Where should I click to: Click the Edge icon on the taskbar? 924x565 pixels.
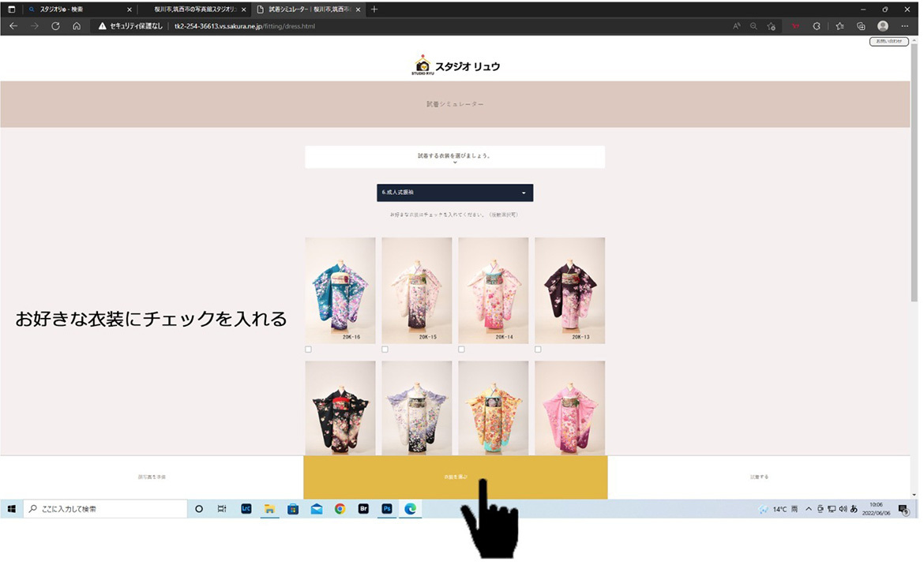click(411, 509)
